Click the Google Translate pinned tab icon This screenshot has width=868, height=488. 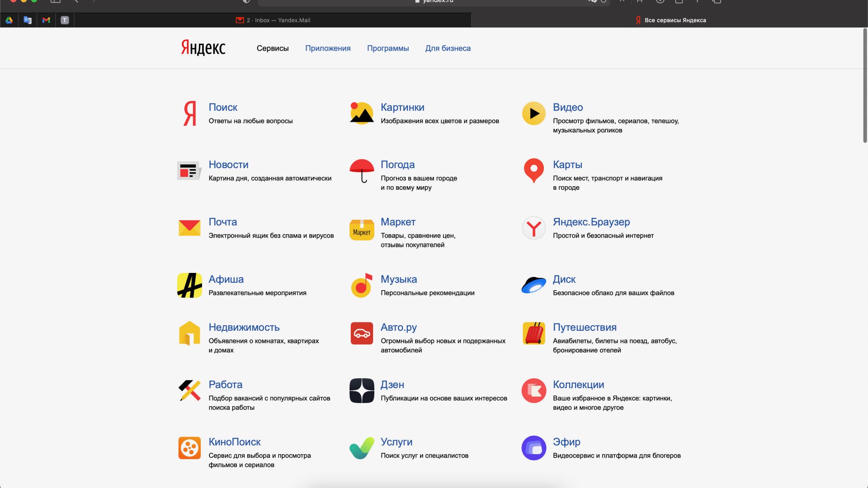click(28, 20)
